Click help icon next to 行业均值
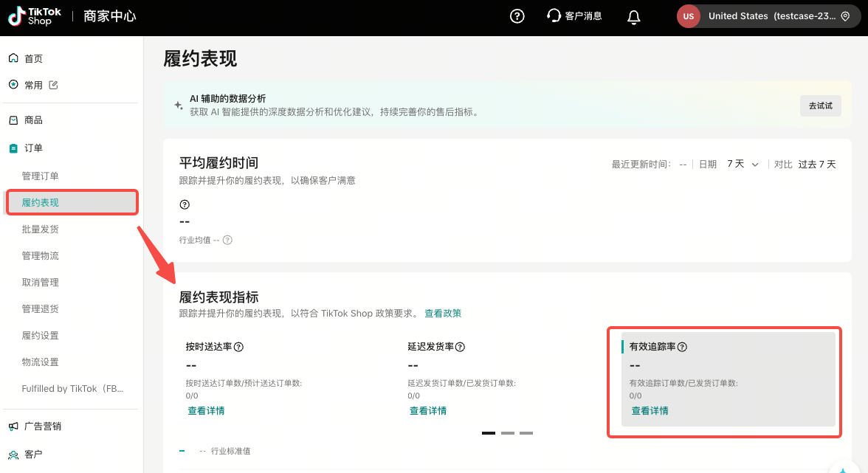The width and height of the screenshot is (868, 473). 227,240
